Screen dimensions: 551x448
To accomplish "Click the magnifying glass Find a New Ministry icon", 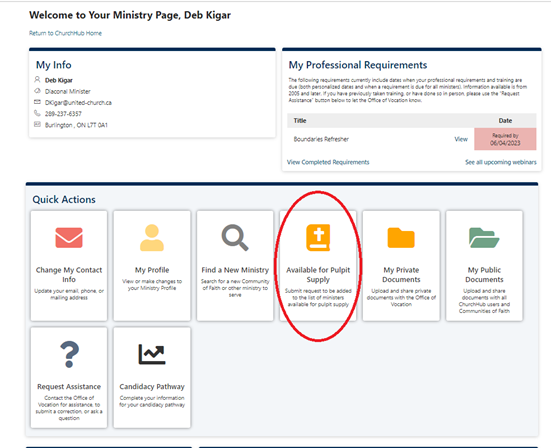I will coord(235,238).
